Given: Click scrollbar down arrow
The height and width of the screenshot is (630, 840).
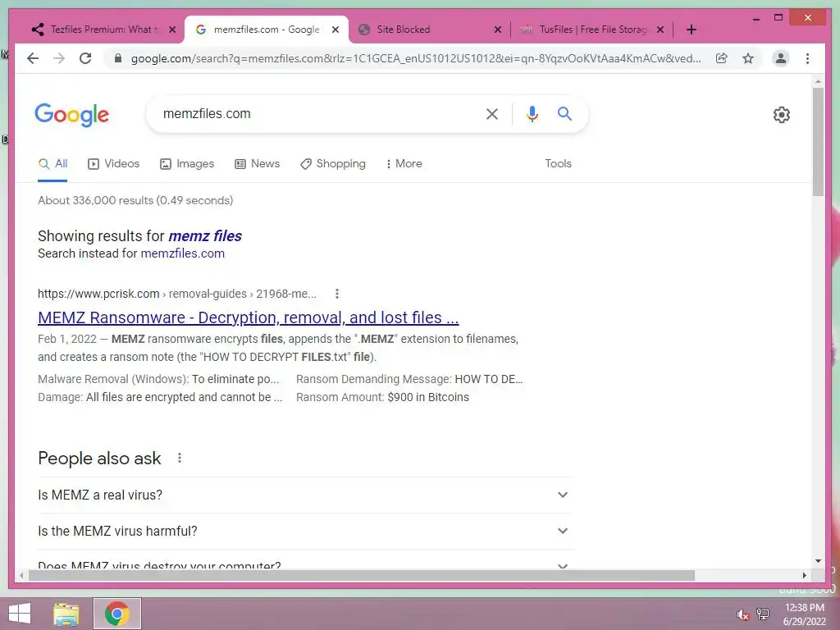Looking at the screenshot, I should (818, 561).
